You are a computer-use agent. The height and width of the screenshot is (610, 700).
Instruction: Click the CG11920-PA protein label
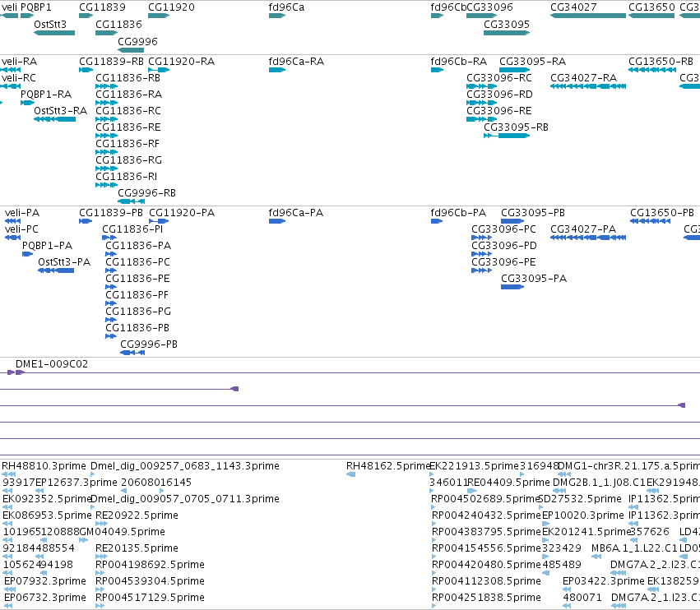tap(182, 213)
